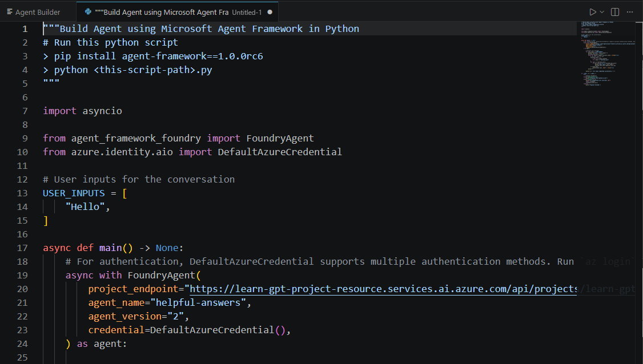Click the Agent Builder tab list icon
Viewport: 643px width, 364px height.
(x=10, y=12)
